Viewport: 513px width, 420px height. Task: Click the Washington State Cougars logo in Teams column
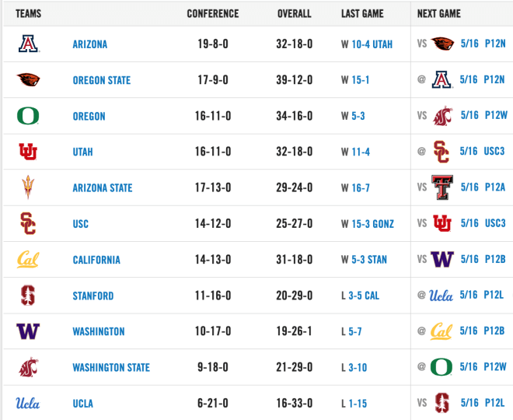29,367
